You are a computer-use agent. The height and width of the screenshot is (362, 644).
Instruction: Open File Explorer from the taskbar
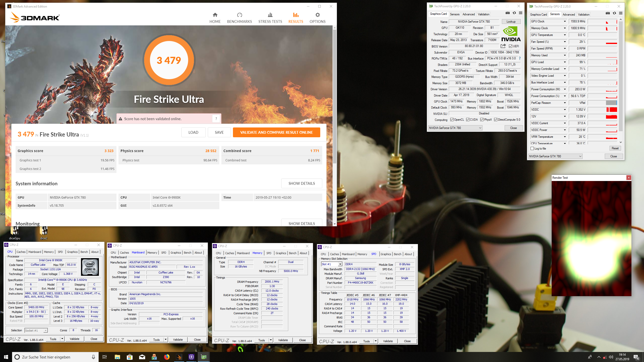click(x=117, y=357)
